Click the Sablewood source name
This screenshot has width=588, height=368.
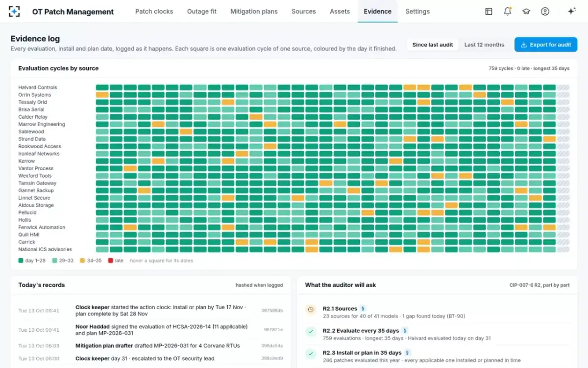[x=31, y=131]
